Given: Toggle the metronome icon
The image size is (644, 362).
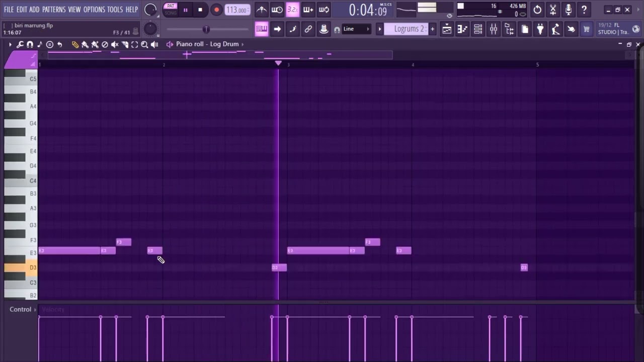Looking at the screenshot, I should tap(262, 10).
